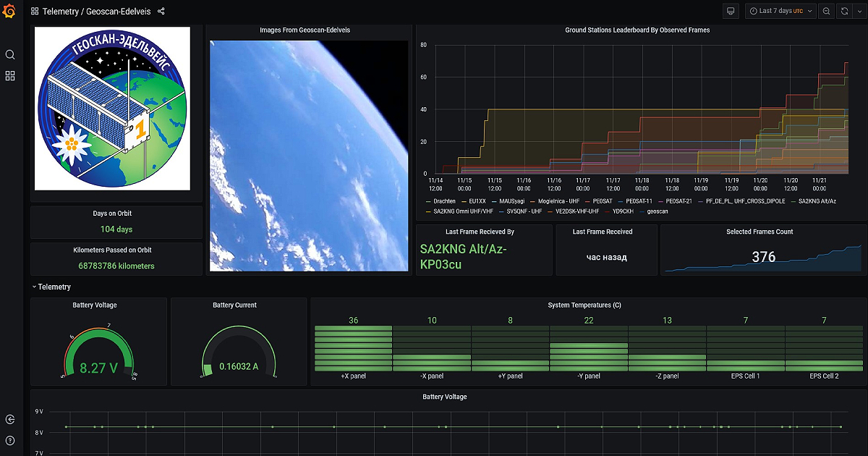Open Last Frame Recieved By panel menu
868x456 pixels.
(x=480, y=232)
